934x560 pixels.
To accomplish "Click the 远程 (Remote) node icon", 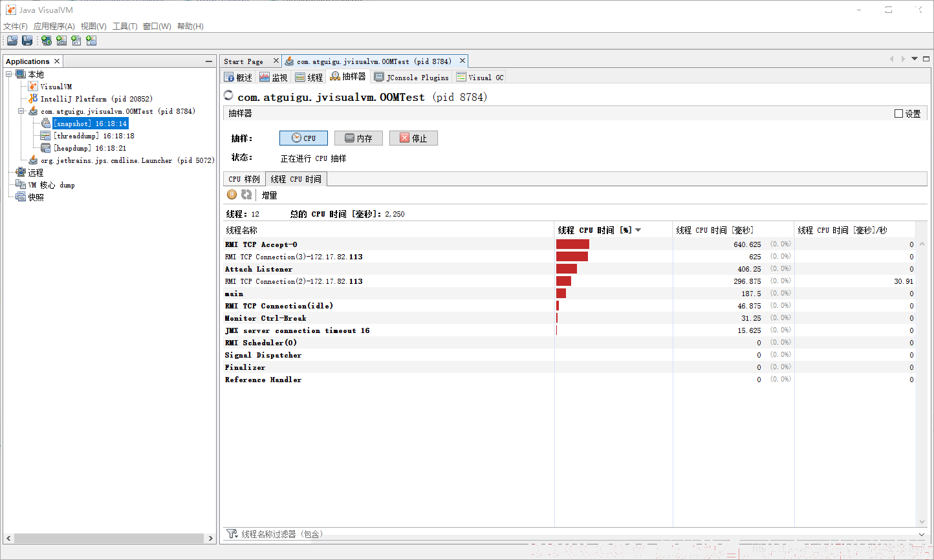I will [x=21, y=172].
